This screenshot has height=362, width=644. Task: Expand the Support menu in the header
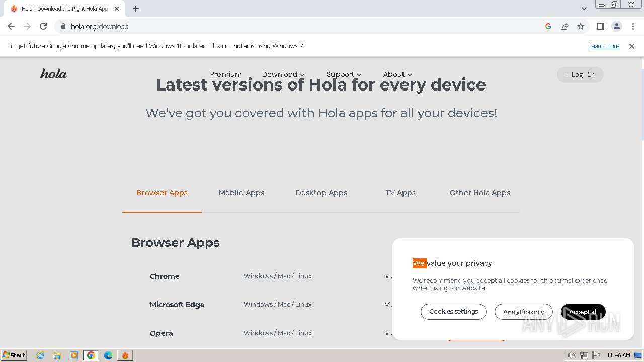pos(344,74)
